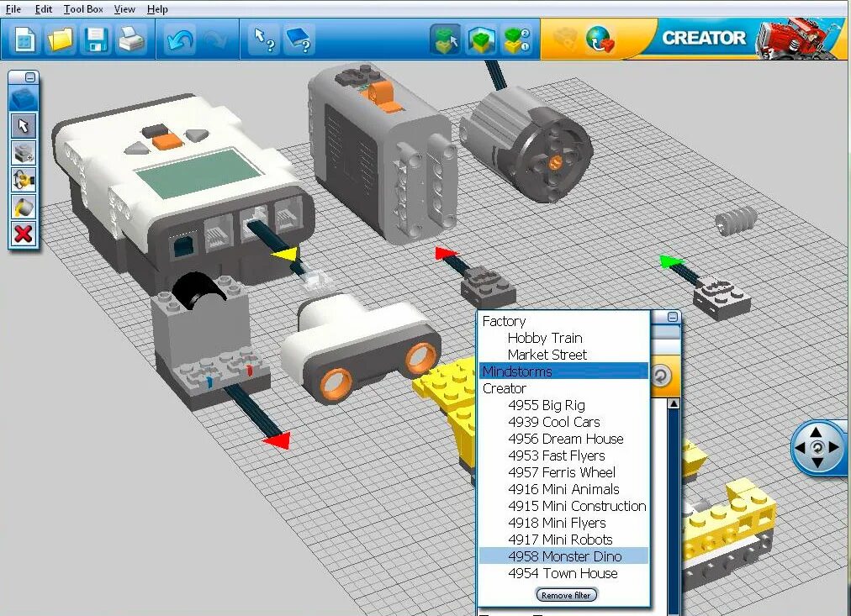
Task: Choose Market Street filter
Action: point(547,355)
